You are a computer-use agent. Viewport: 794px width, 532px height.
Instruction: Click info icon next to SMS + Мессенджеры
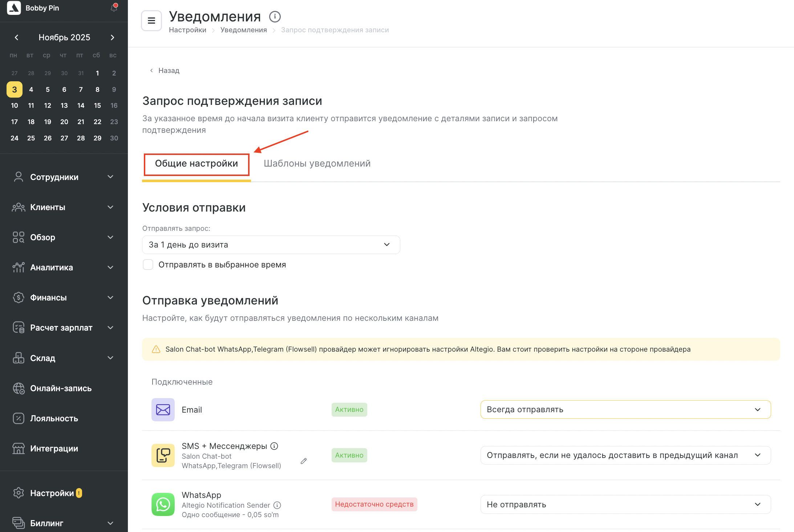275,446
